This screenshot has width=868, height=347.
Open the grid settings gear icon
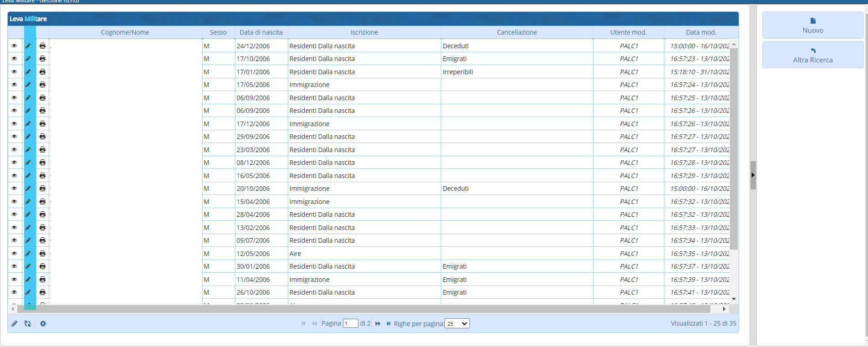tap(43, 323)
